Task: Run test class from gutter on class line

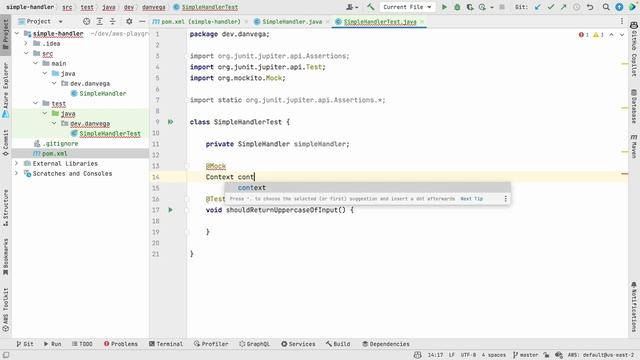Action: coord(170,122)
